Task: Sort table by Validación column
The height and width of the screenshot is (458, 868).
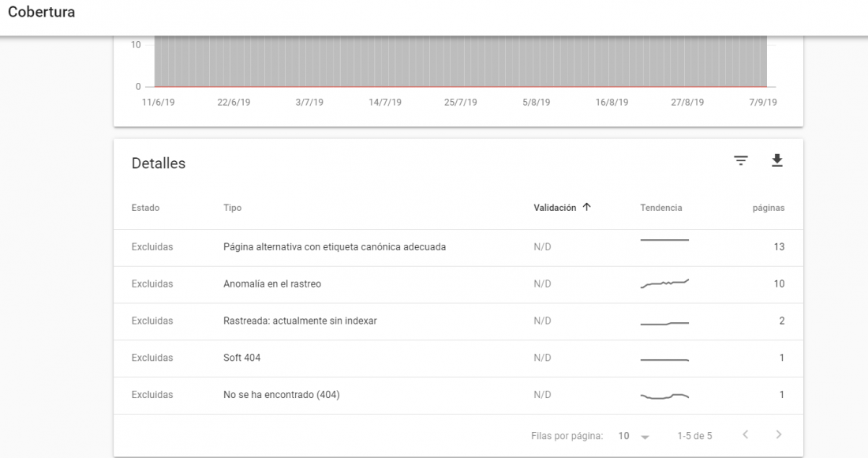Action: coord(555,208)
